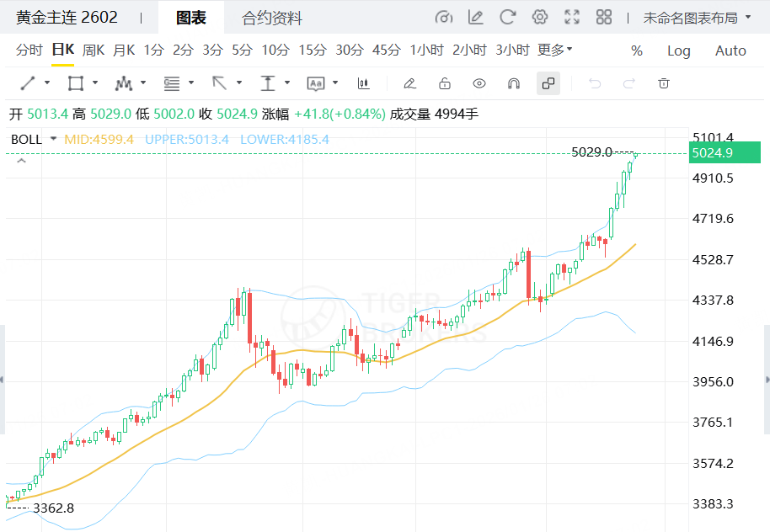770x532 pixels.
Task: Toggle drawings visibility eye icon
Action: (x=479, y=83)
